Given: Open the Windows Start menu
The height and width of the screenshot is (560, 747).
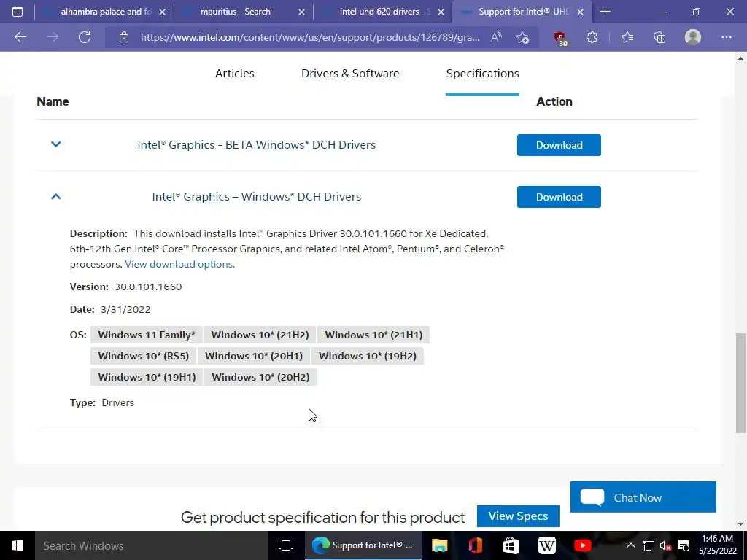Looking at the screenshot, I should (x=18, y=545).
